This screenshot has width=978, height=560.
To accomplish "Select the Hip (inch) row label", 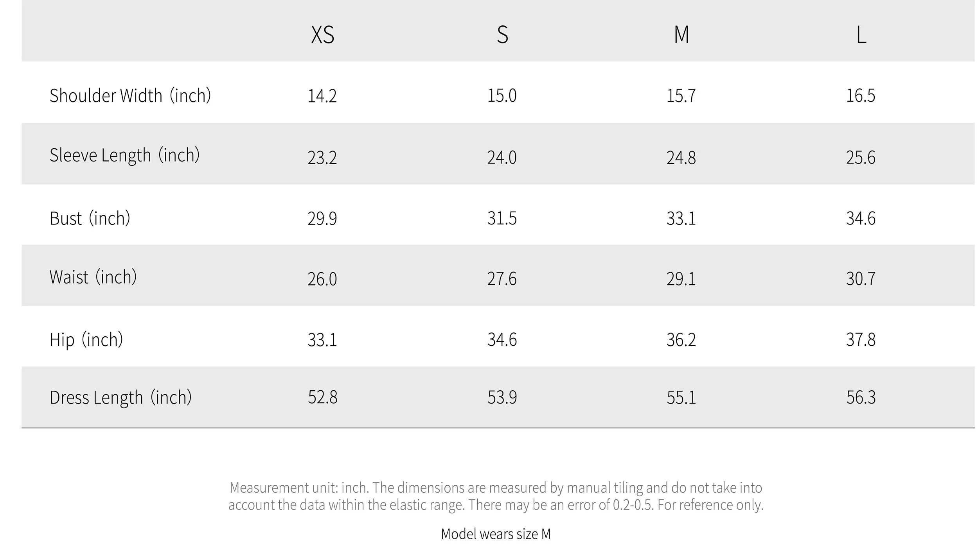I will 86,339.
